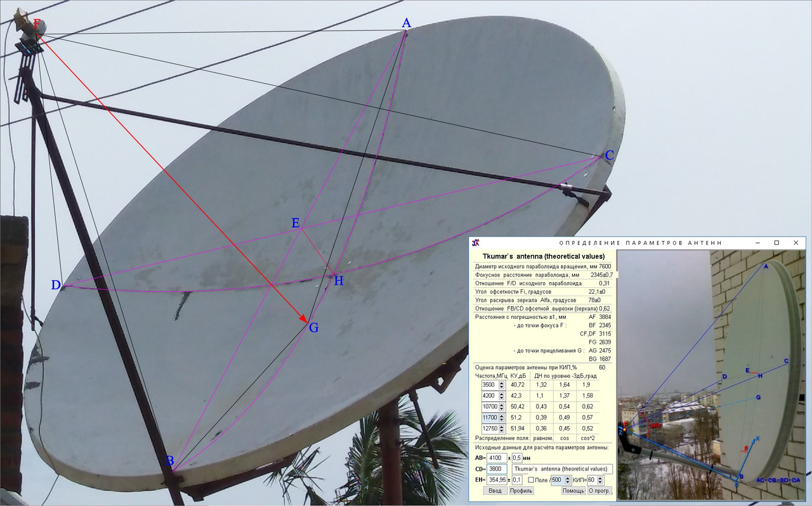This screenshot has width=812, height=506.
Task: Enable the Поле checkbox
Action: click(532, 480)
